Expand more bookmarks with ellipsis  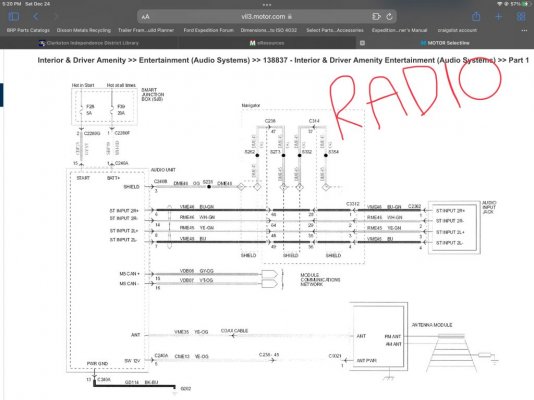[x=524, y=30]
